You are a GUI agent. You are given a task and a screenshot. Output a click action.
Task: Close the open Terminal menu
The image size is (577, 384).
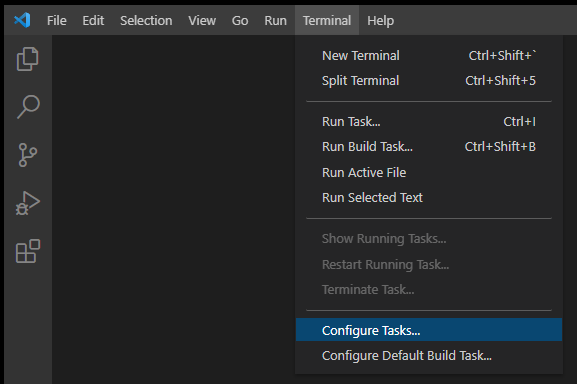tap(327, 21)
